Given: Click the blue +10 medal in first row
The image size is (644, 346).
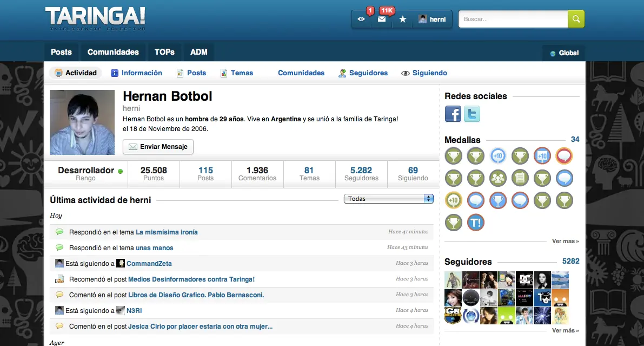Looking at the screenshot, I should coord(498,156).
